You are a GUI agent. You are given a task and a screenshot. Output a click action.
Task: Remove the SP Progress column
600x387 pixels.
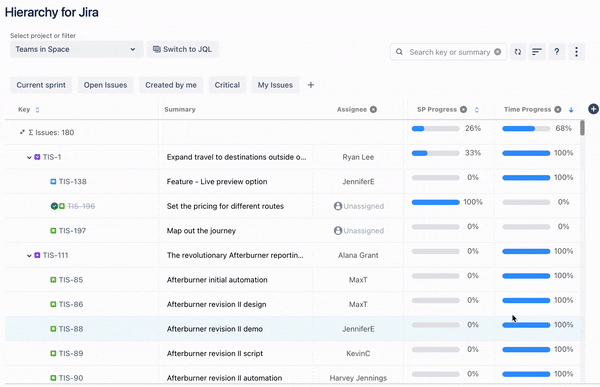tap(463, 109)
